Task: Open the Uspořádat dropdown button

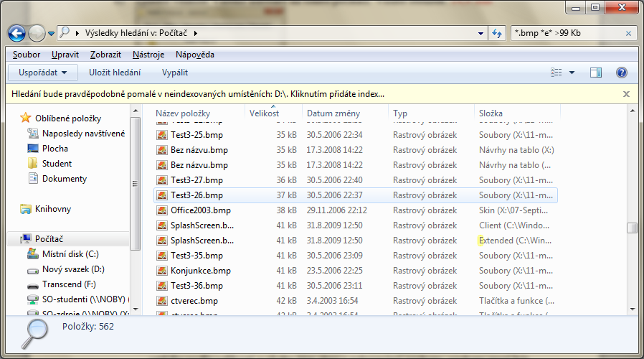Action: 42,73
